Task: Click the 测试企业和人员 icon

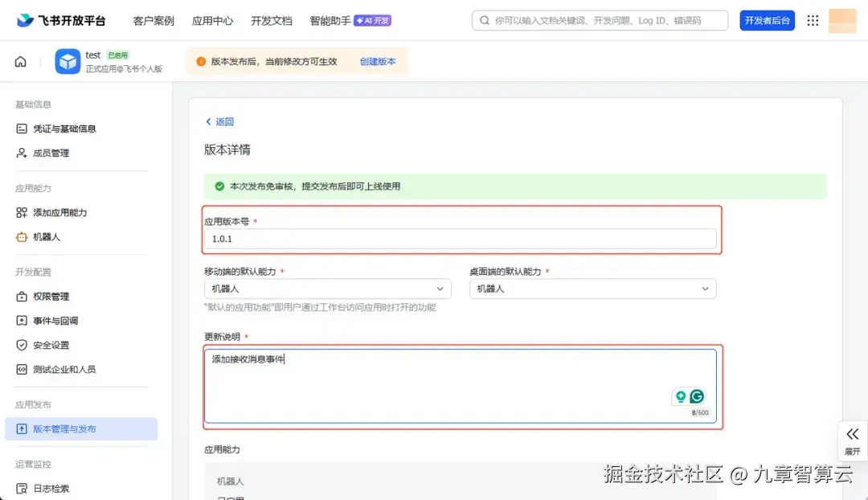Action: coord(22,369)
